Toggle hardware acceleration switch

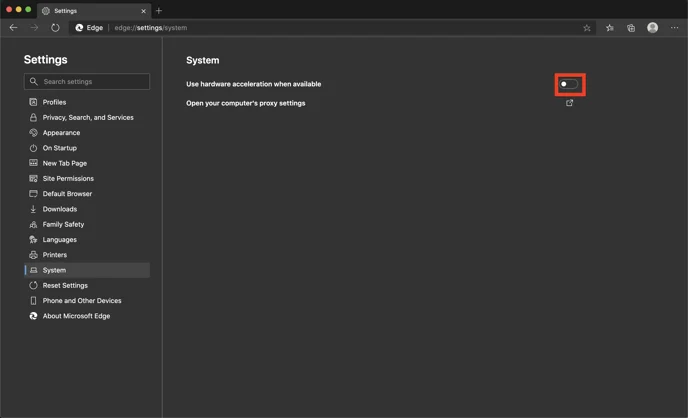coord(568,84)
